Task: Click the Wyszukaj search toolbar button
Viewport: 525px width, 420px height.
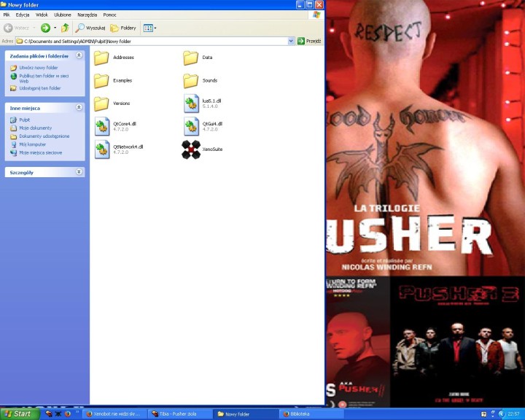Action: click(90, 28)
